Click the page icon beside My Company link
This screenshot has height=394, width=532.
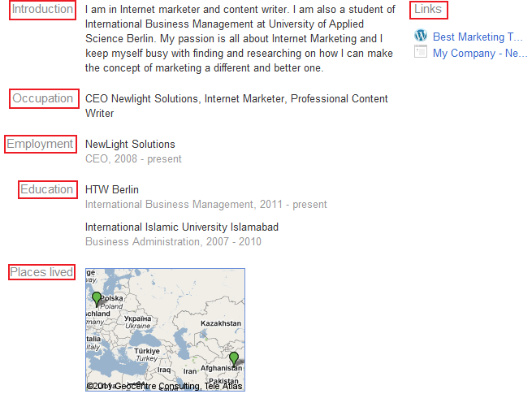pyautogui.click(x=420, y=53)
